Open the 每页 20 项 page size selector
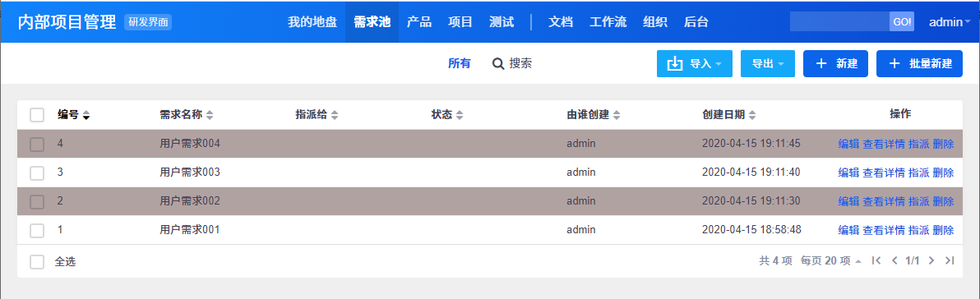This screenshot has width=980, height=299. pyautogui.click(x=831, y=260)
